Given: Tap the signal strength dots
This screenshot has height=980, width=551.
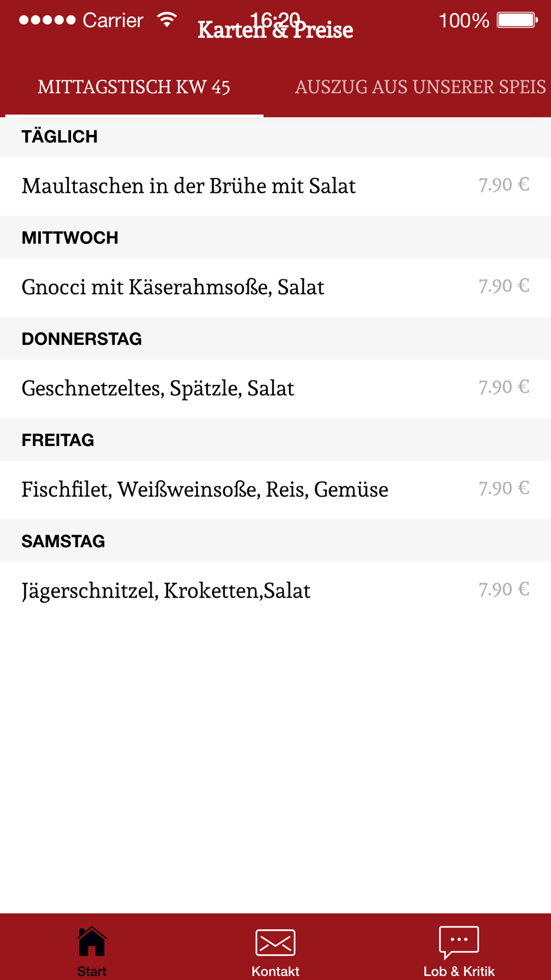Looking at the screenshot, I should [47, 20].
